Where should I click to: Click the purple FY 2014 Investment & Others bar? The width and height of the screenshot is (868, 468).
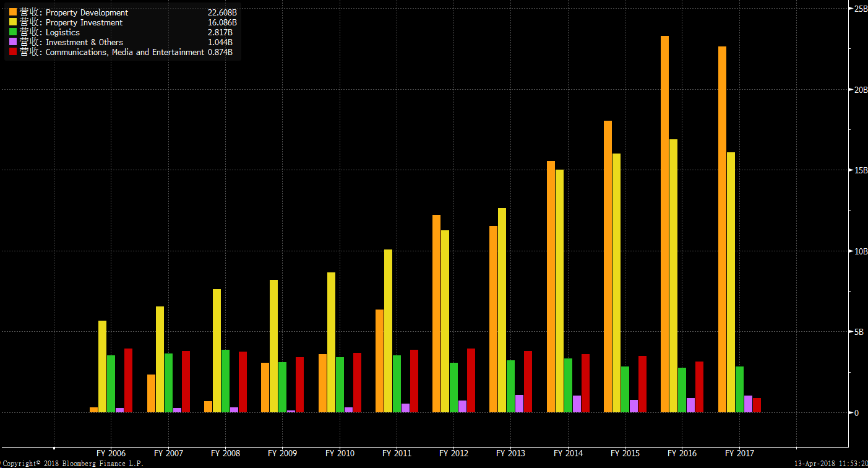577,404
